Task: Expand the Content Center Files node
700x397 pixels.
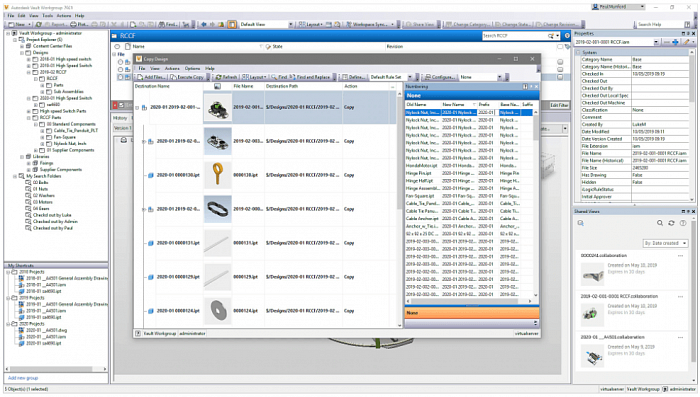Action: (x=22, y=46)
